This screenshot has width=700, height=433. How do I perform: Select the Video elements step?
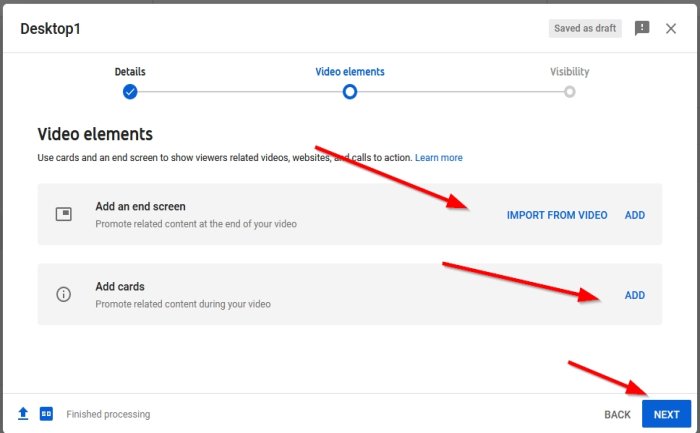350,72
